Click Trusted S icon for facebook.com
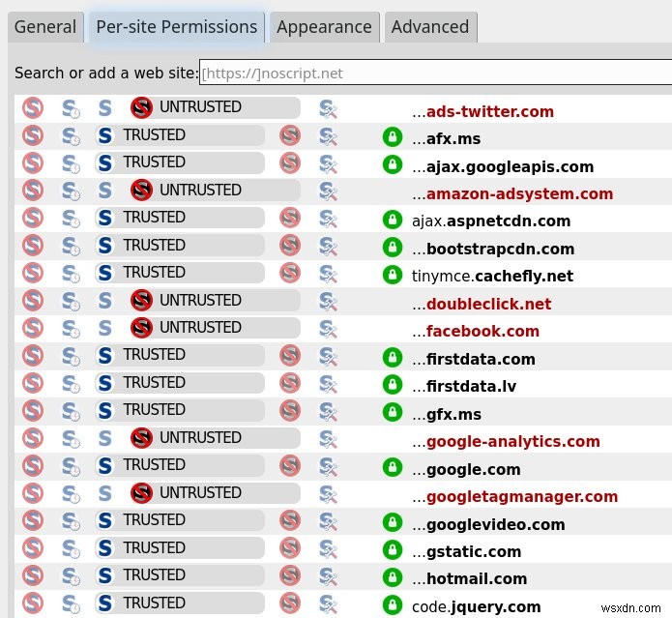 pos(105,328)
